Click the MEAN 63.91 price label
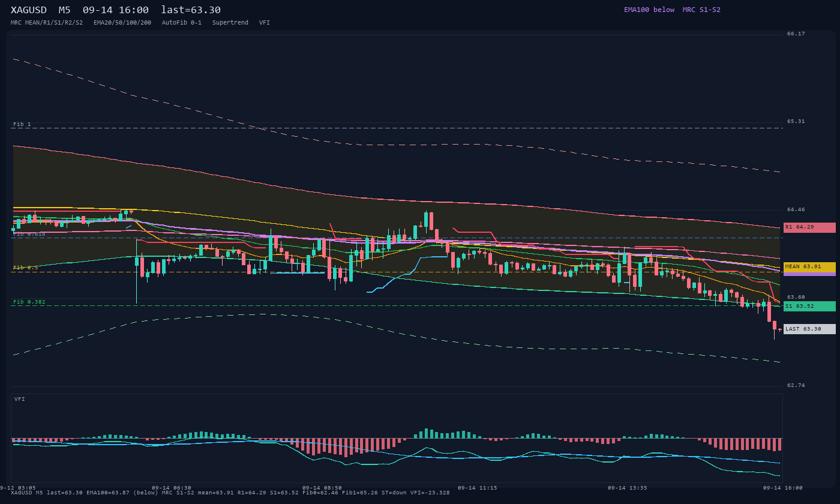This screenshot has width=840, height=504. click(x=809, y=267)
